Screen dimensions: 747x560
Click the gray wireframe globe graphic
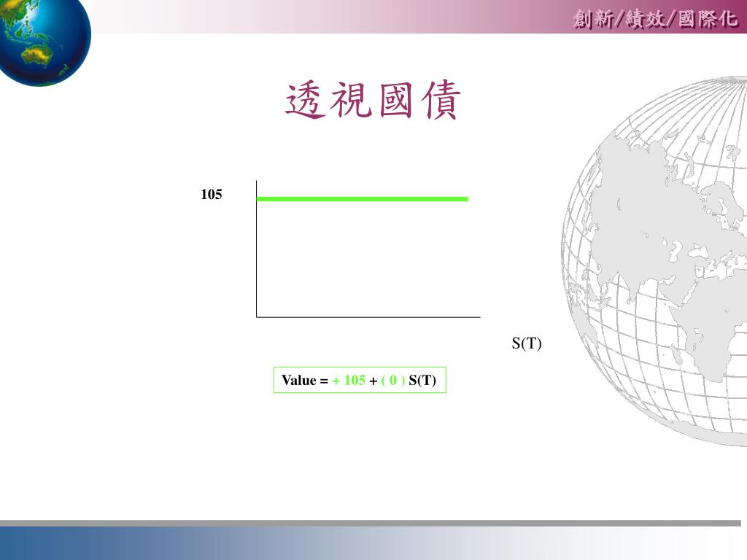coord(654,261)
